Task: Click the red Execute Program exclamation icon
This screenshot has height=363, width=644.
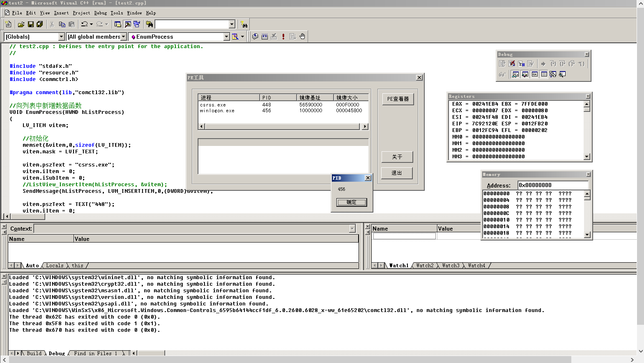Action: (283, 37)
